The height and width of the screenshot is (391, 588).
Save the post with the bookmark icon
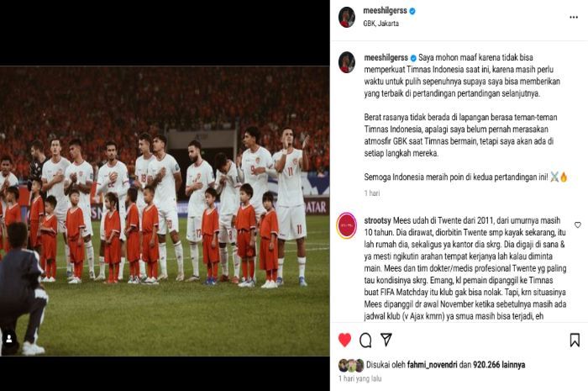click(575, 340)
